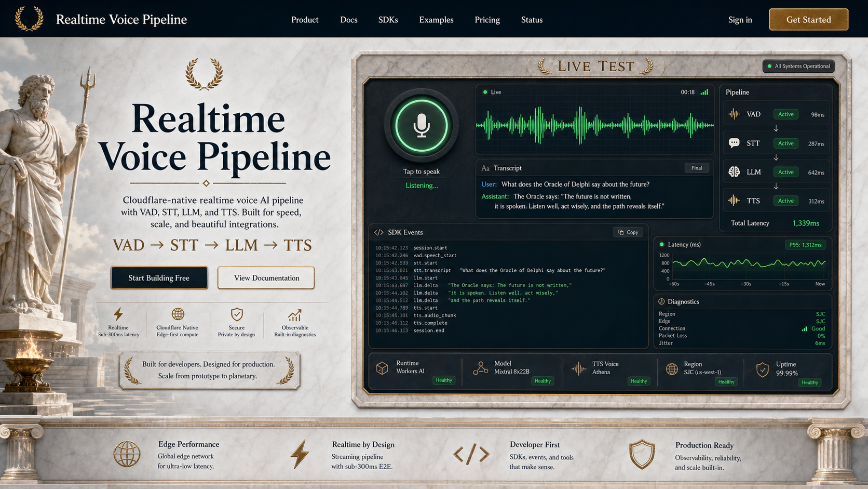This screenshot has width=868, height=489.
Task: Click the Region Healthy badge
Action: coord(726,382)
